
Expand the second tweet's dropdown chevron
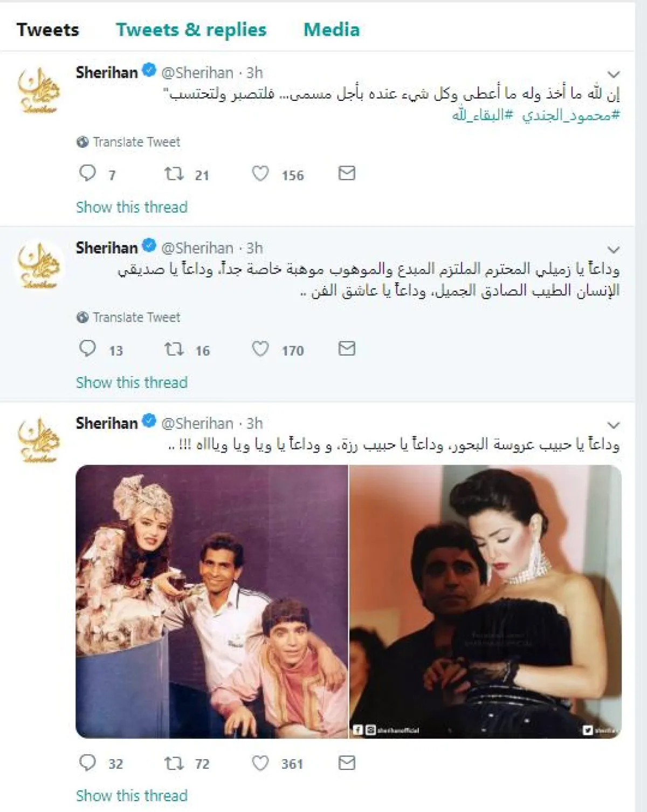tap(614, 249)
